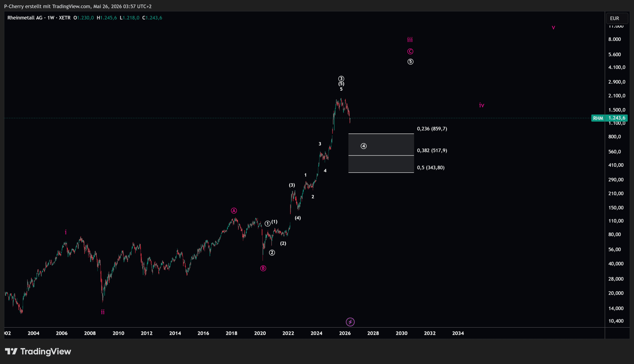This screenshot has width=634, height=364.
Task: Click the white circled 5 wave label
Action: pos(410,62)
